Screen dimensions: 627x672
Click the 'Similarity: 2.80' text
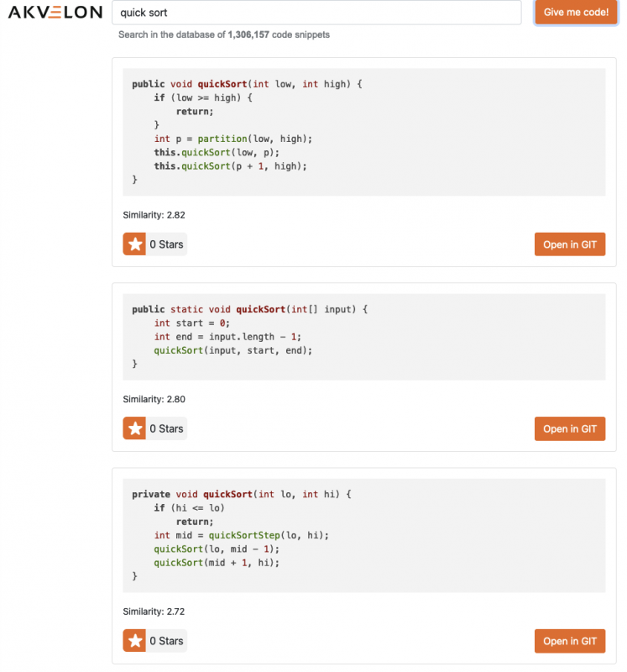(x=154, y=400)
